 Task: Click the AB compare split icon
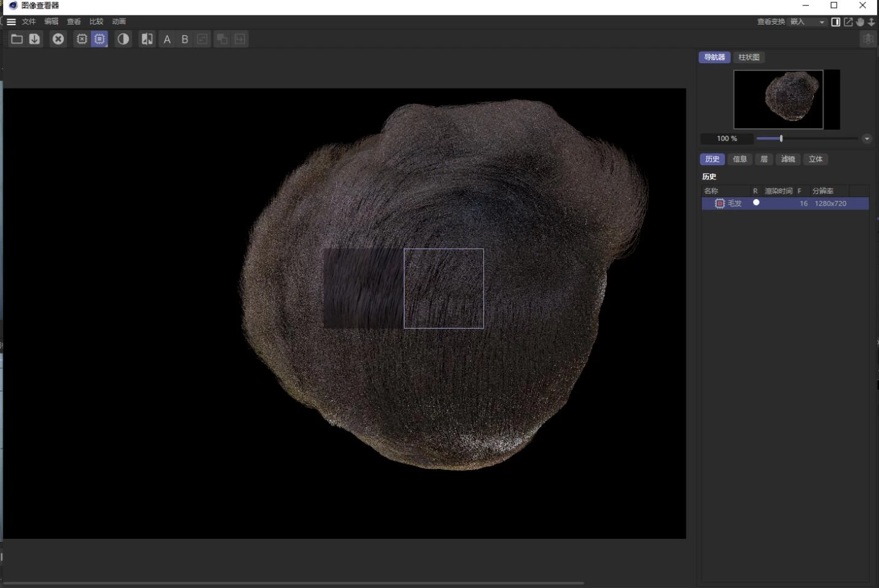147,39
